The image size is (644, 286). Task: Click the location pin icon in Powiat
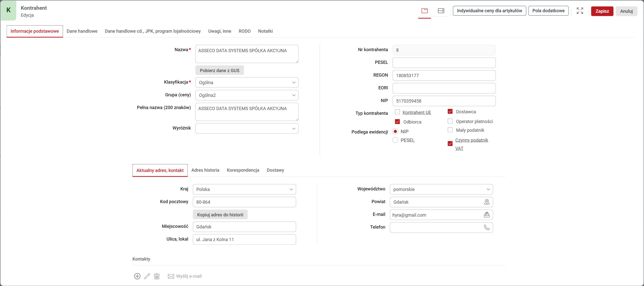point(486,202)
